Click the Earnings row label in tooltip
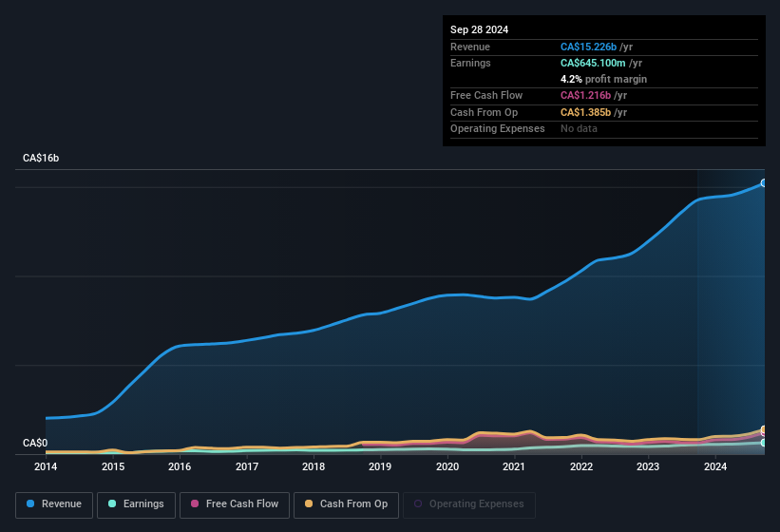This screenshot has width=780, height=532. click(x=470, y=63)
